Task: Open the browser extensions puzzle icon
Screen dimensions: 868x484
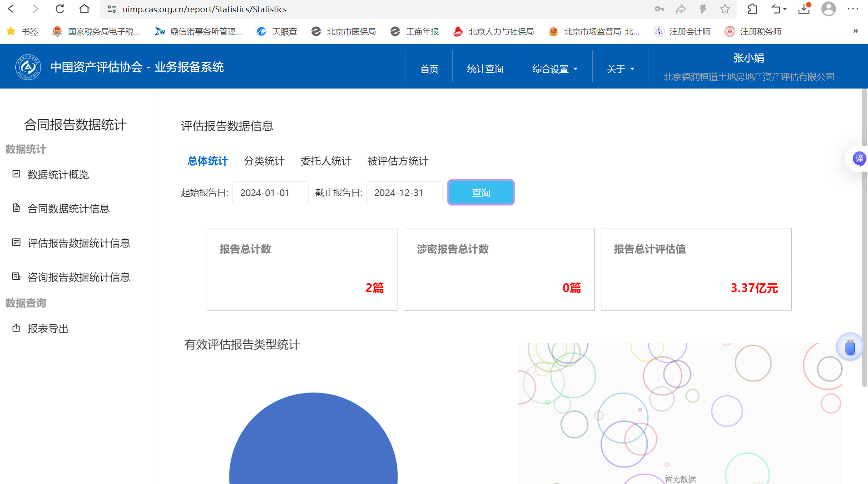Action: pos(752,9)
